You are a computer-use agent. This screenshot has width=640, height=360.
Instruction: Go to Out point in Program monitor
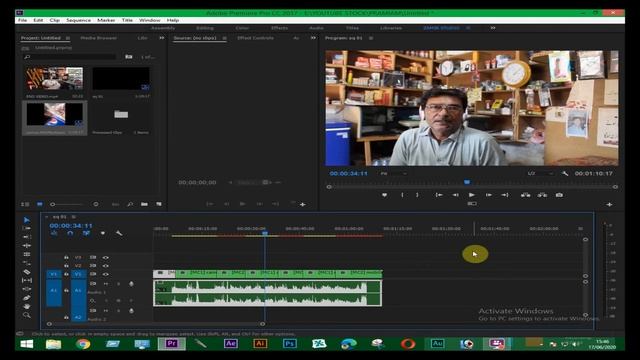(x=505, y=195)
